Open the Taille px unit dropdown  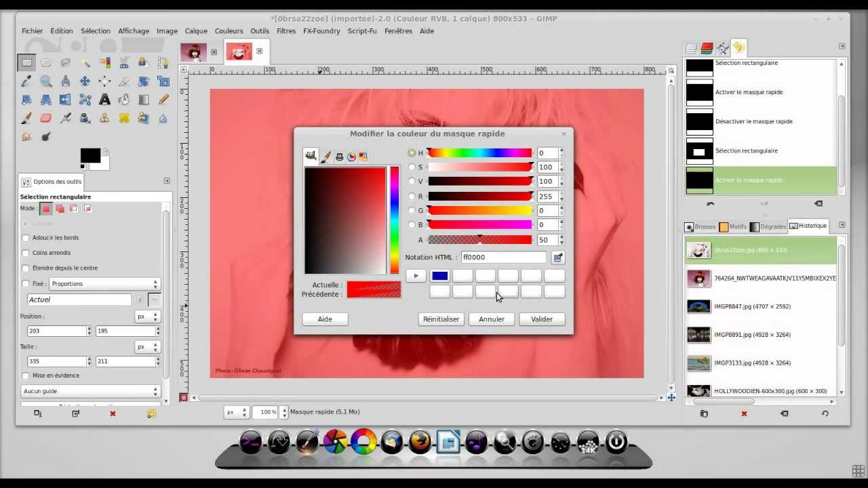148,346
